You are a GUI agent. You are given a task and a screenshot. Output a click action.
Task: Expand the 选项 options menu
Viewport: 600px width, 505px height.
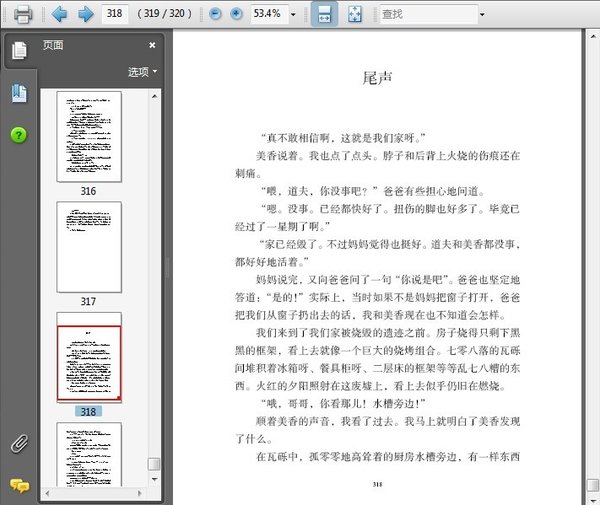142,72
